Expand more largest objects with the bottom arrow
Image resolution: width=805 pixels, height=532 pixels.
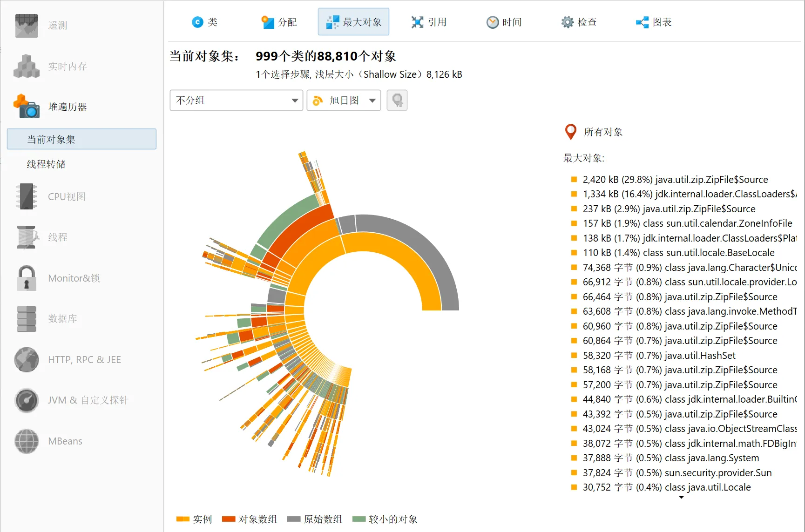point(681,498)
